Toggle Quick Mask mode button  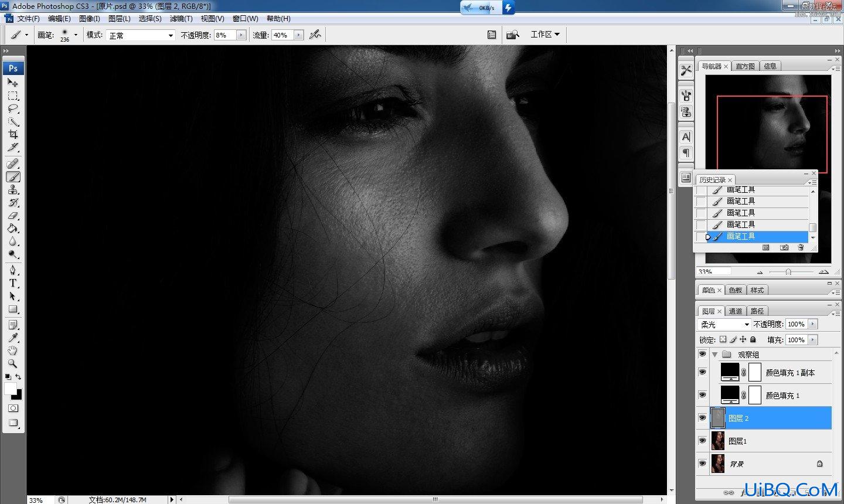click(13, 408)
